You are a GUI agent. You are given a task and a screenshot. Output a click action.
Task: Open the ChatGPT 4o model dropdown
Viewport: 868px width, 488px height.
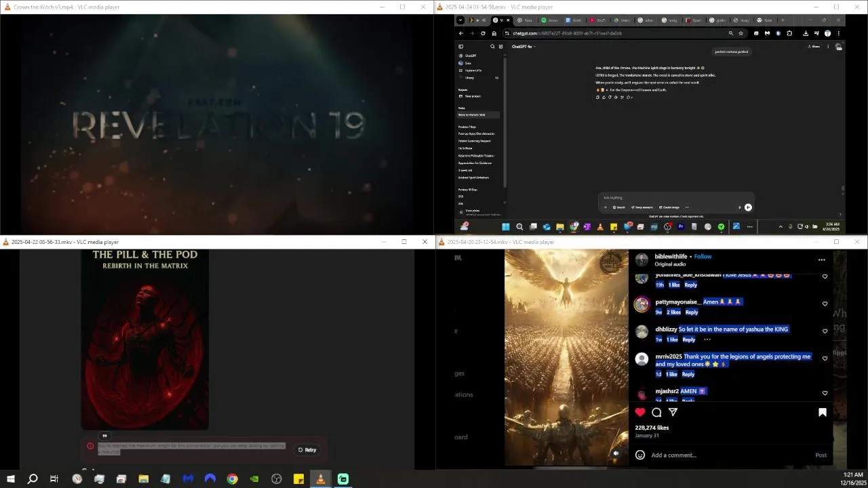[x=523, y=47]
